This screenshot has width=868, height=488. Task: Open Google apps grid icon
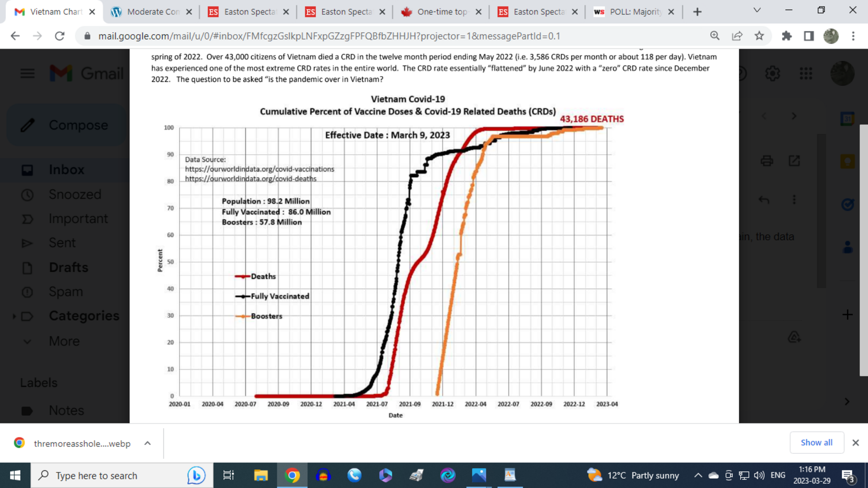[806, 73]
